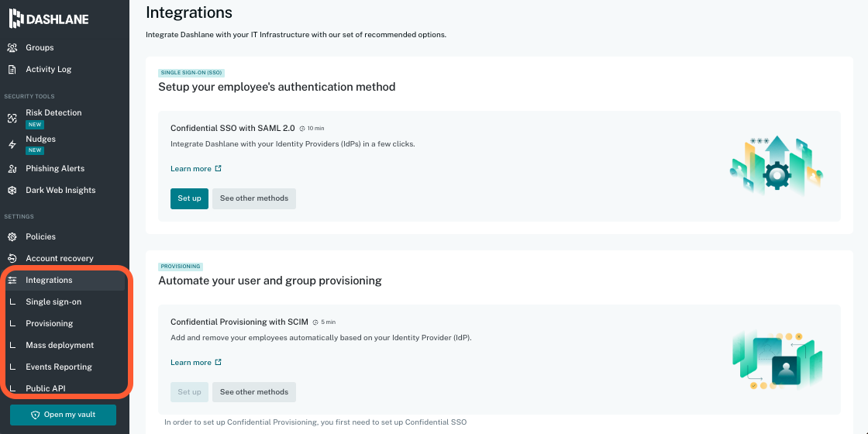Click the Policies gear icon
Screen dimensions: 868x434
[12, 237]
